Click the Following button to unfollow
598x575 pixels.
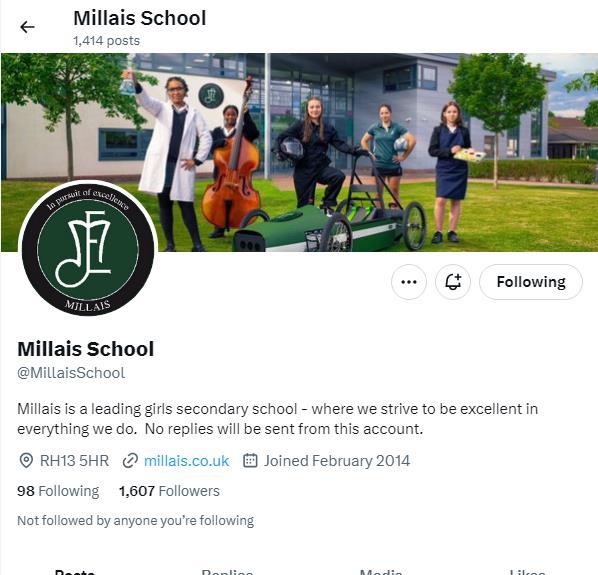[530, 282]
